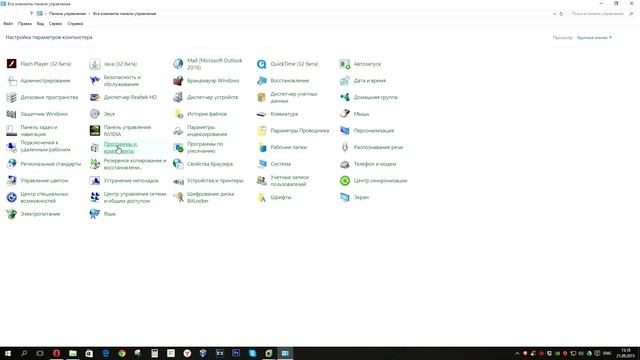Open Распознавание речи link

378,147
